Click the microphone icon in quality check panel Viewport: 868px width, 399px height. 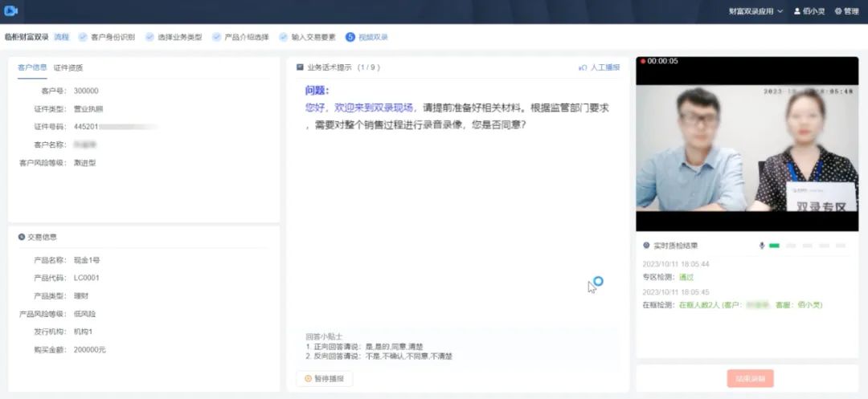pyautogui.click(x=761, y=246)
